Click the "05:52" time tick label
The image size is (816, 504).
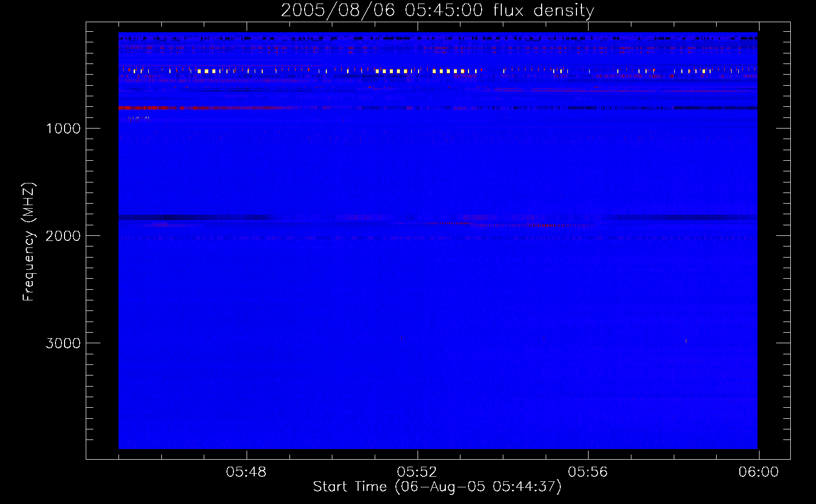[x=417, y=472]
